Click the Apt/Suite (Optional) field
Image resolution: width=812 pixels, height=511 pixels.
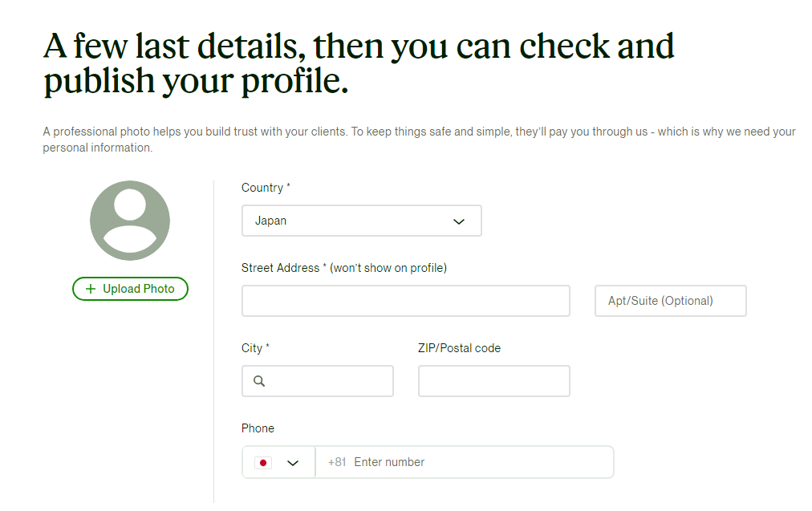click(670, 301)
